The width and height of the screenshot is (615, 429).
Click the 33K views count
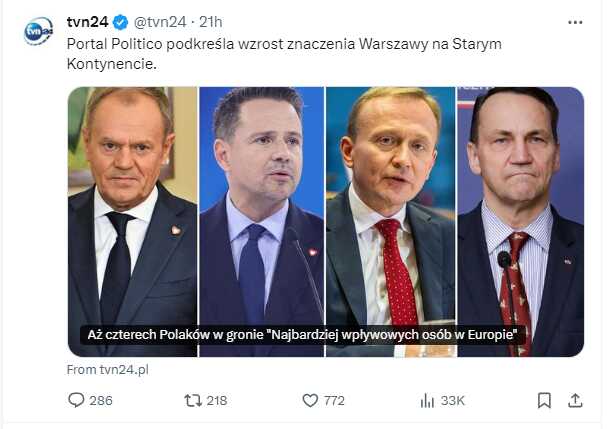tap(453, 400)
